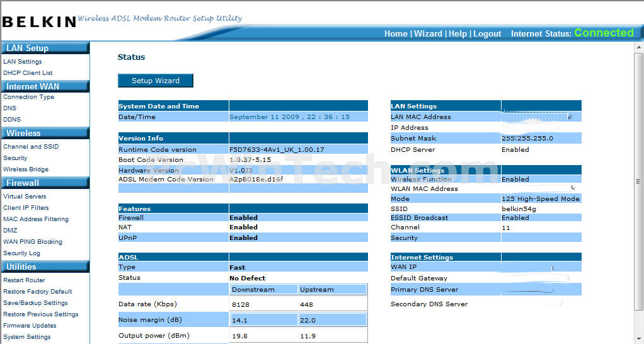Open DHCP Client List page
The image size is (644, 344).
(x=28, y=72)
